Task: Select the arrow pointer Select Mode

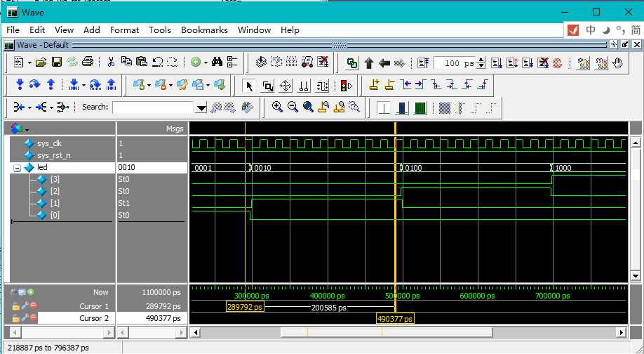Action: pyautogui.click(x=249, y=86)
